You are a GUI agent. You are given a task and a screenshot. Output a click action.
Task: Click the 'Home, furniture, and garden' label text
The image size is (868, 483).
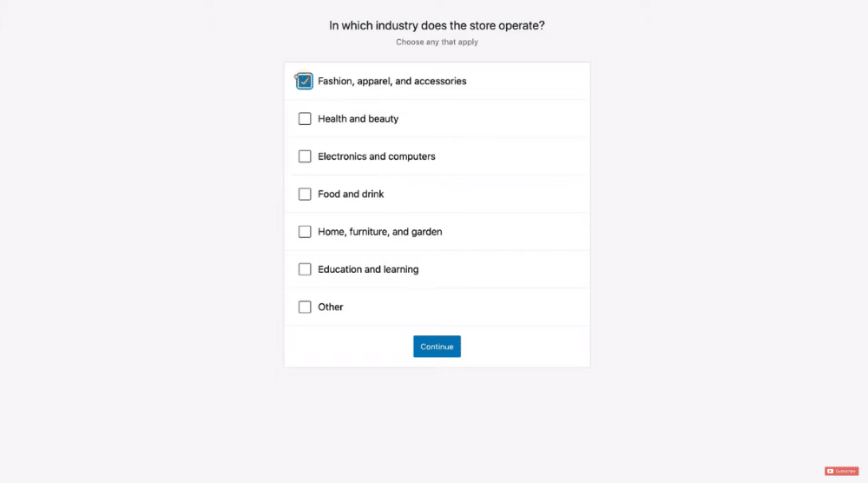[x=380, y=232]
